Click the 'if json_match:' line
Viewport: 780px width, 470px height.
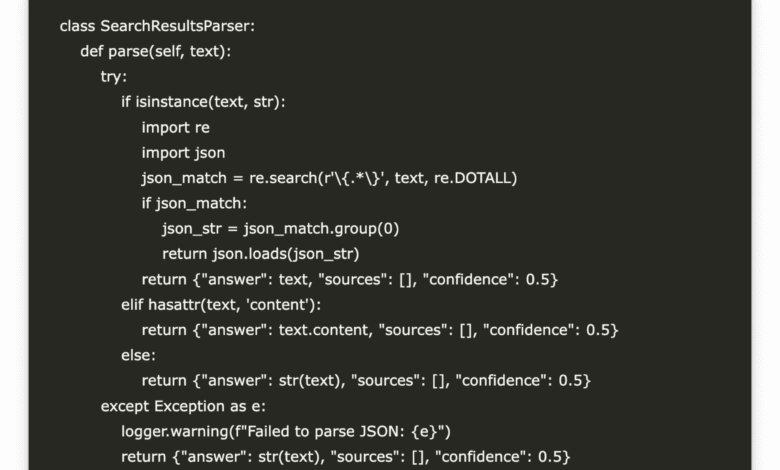point(194,203)
